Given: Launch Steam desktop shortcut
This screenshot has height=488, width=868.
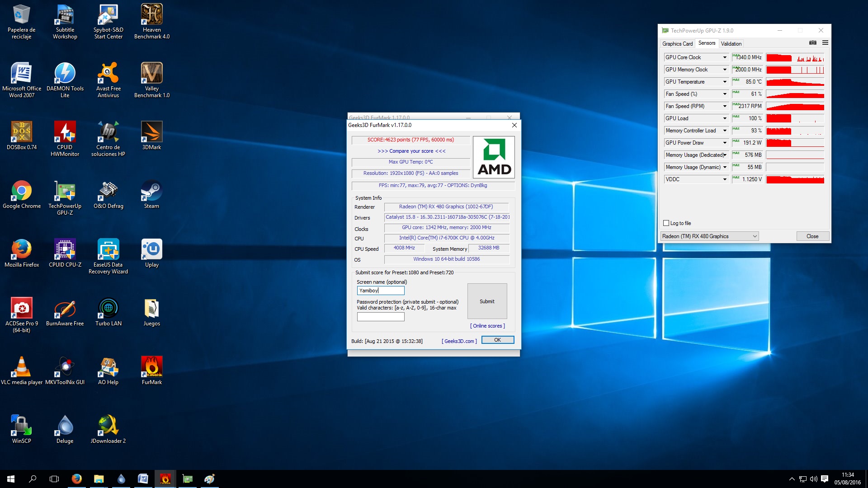Looking at the screenshot, I should (x=151, y=194).
